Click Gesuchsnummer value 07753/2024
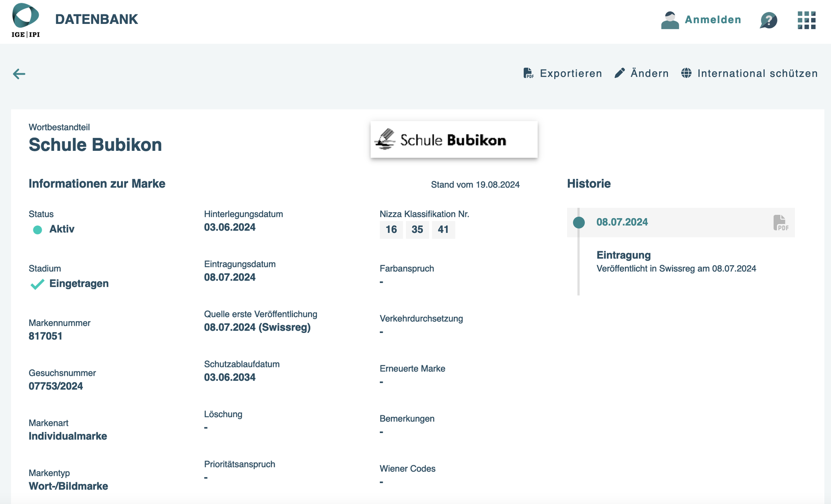Screen dimensions: 831x504 [x=56, y=386]
